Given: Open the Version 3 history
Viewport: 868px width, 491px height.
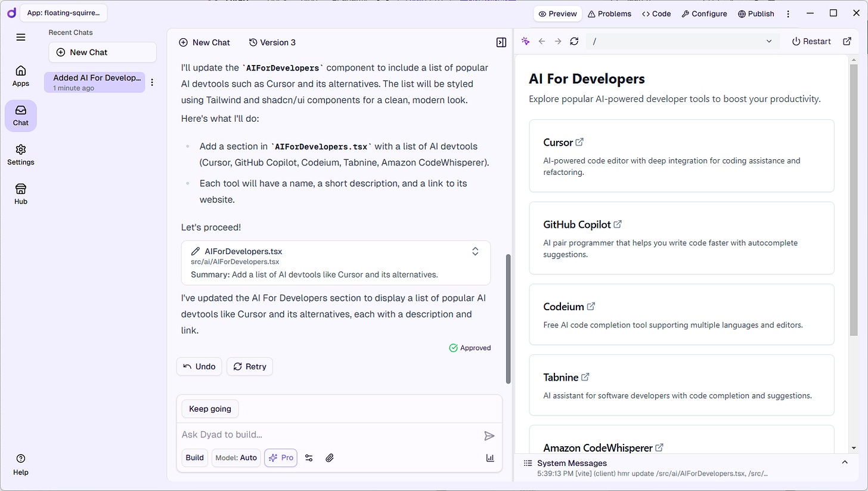Looking at the screenshot, I should click(272, 42).
